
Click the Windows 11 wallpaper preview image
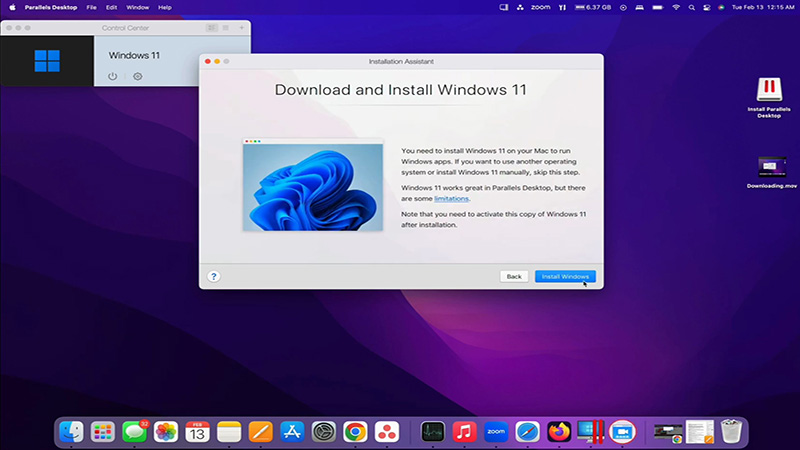[313, 185]
